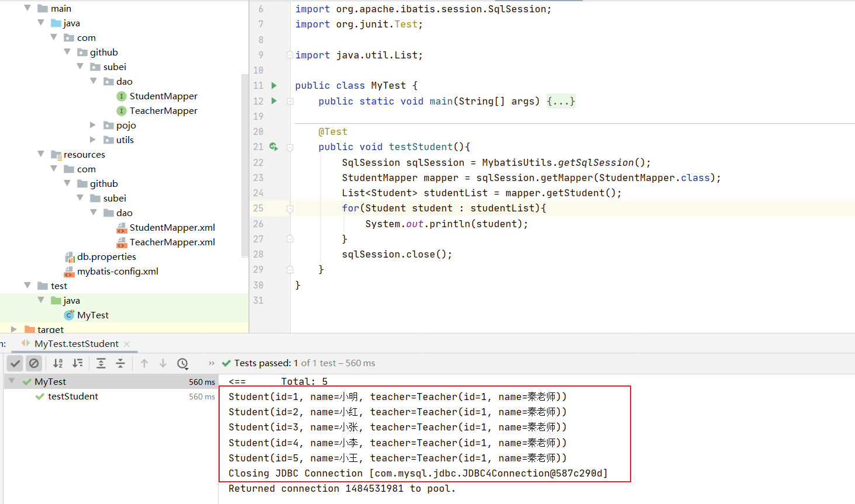Select the MyTest.testStudent run tab

(76, 344)
